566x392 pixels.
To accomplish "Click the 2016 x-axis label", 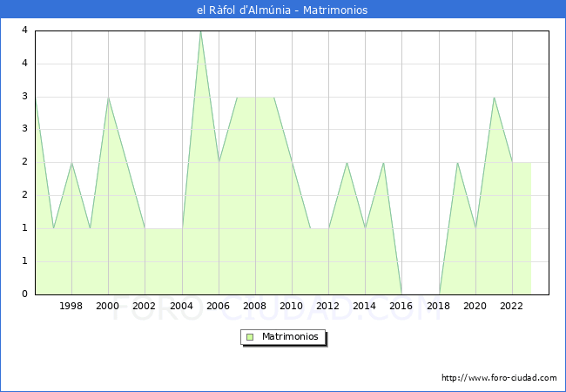I will [401, 306].
